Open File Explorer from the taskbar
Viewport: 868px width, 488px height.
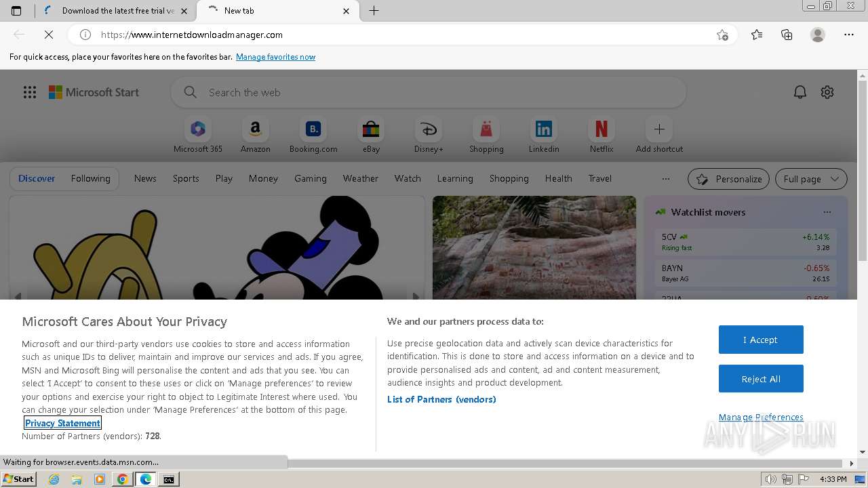coord(77,479)
